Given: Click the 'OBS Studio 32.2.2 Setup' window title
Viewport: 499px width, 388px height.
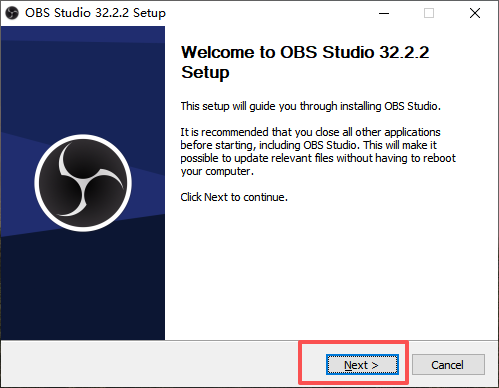Looking at the screenshot, I should tap(95, 13).
